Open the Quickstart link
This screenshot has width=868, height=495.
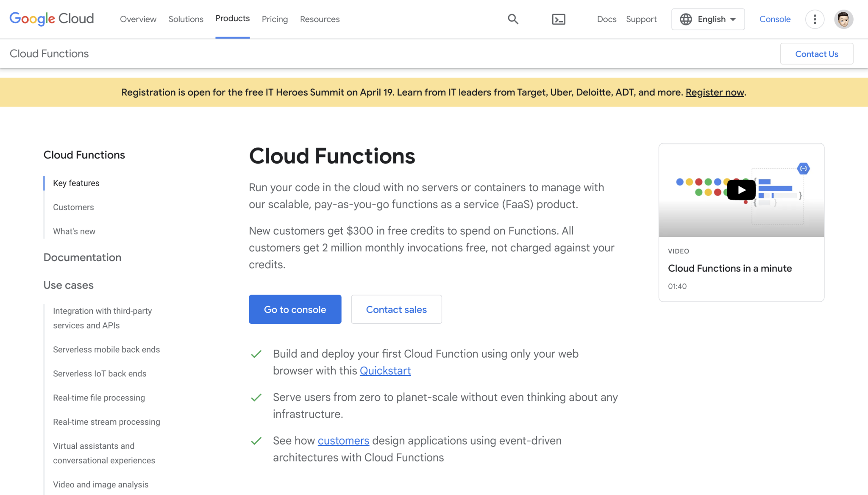[x=385, y=370]
